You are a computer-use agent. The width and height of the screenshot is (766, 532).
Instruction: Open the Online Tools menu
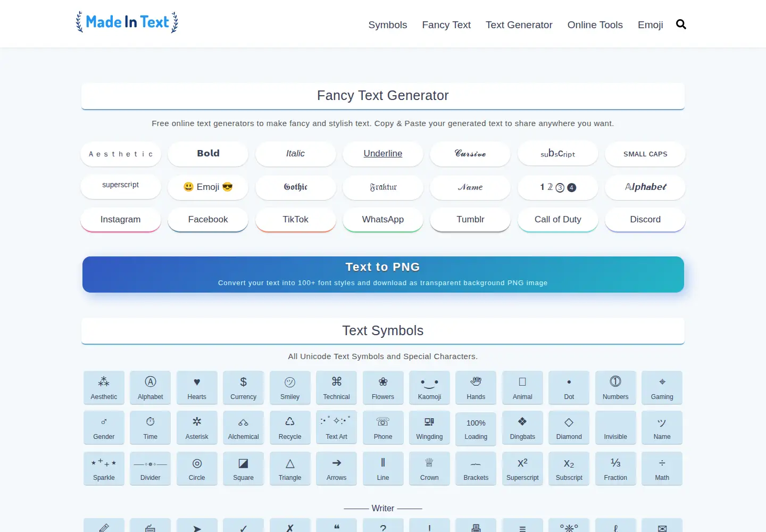click(595, 25)
